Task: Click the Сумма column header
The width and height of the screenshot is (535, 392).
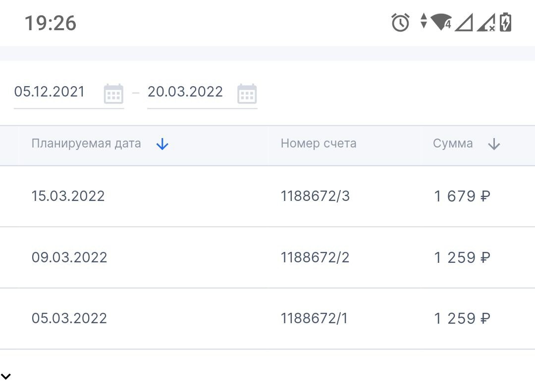Action: coord(453,144)
